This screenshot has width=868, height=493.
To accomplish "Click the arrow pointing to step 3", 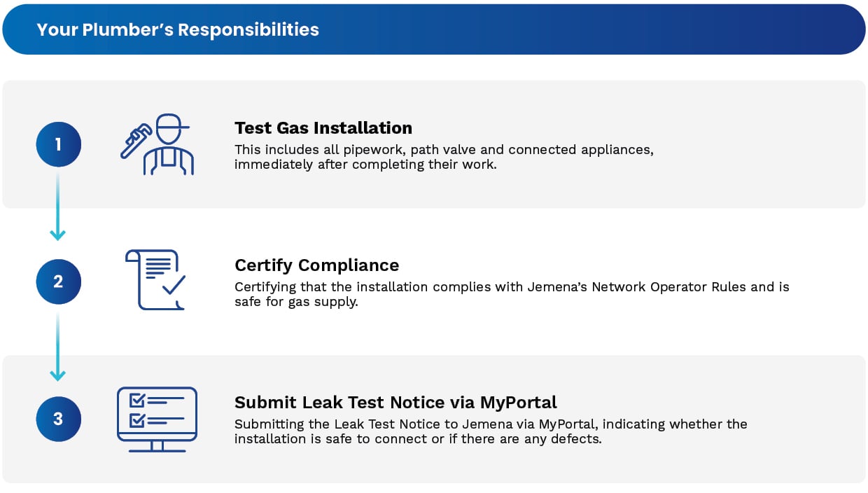I will (x=58, y=373).
